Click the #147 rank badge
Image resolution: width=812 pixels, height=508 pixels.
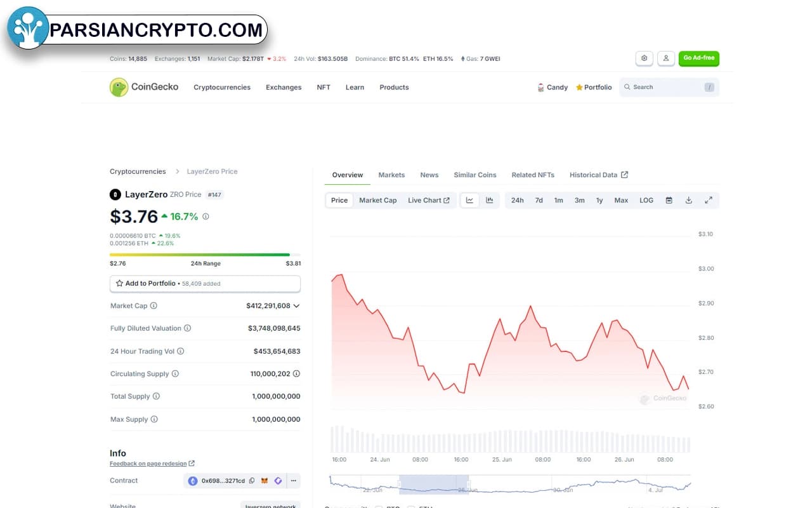[215, 195]
